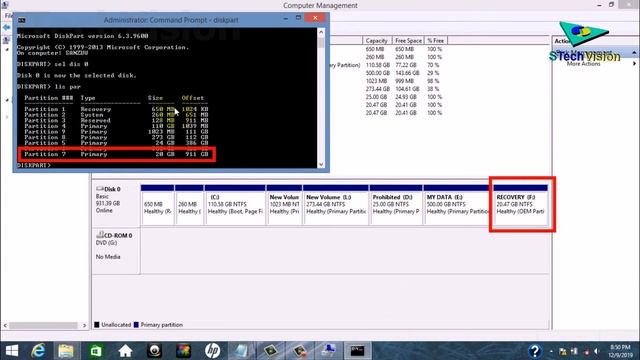Click the '273.44 GB' capacity cell in volume list
Image resolution: width=640 pixels, height=360 pixels.
378,89
